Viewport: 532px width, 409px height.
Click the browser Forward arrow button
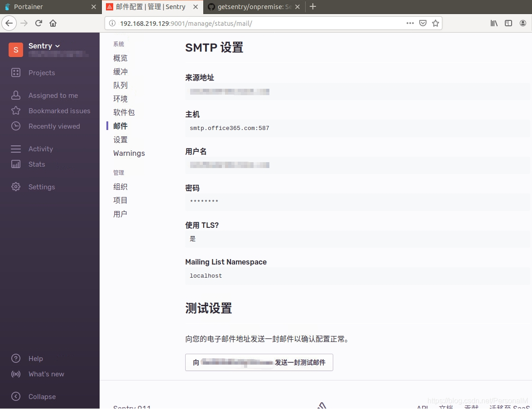pos(24,23)
